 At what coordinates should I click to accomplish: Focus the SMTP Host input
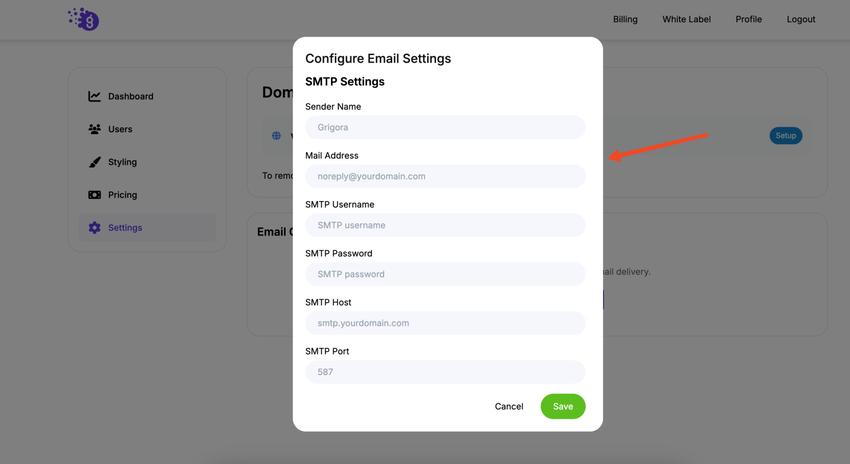[x=445, y=323]
